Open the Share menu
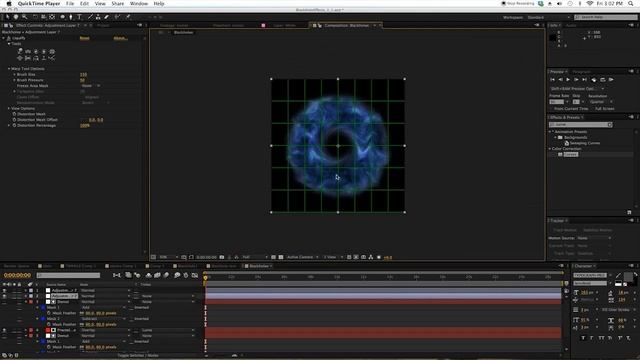Viewport: 640px width, 360px height. 118,4
